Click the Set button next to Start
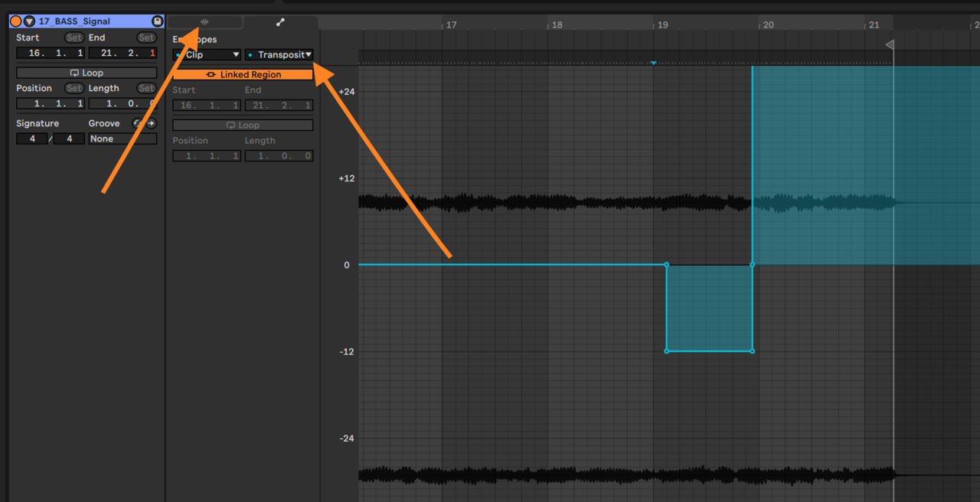The image size is (980, 502). [x=74, y=37]
